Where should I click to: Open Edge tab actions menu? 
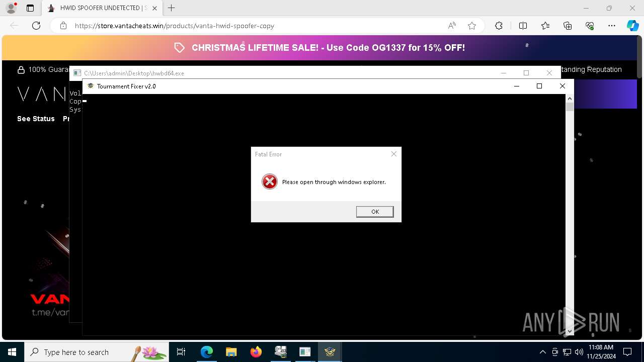(30, 8)
